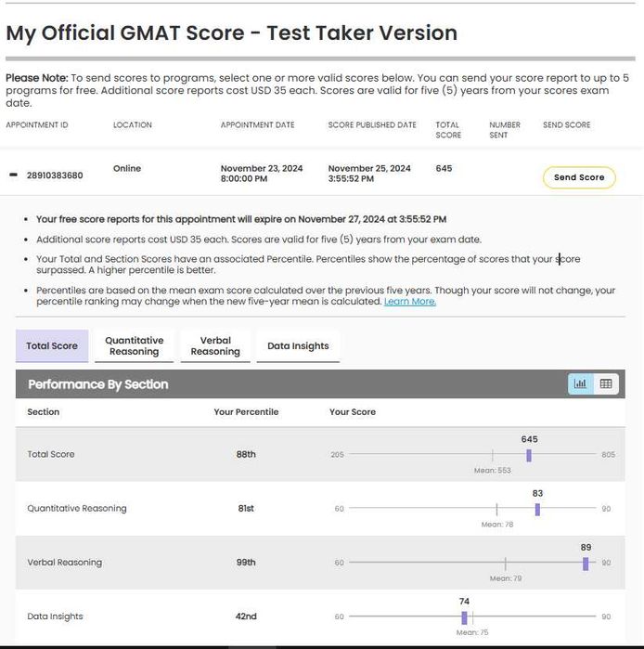This screenshot has width=644, height=649.
Task: Click the 645 Total Score marker
Action: (x=529, y=455)
